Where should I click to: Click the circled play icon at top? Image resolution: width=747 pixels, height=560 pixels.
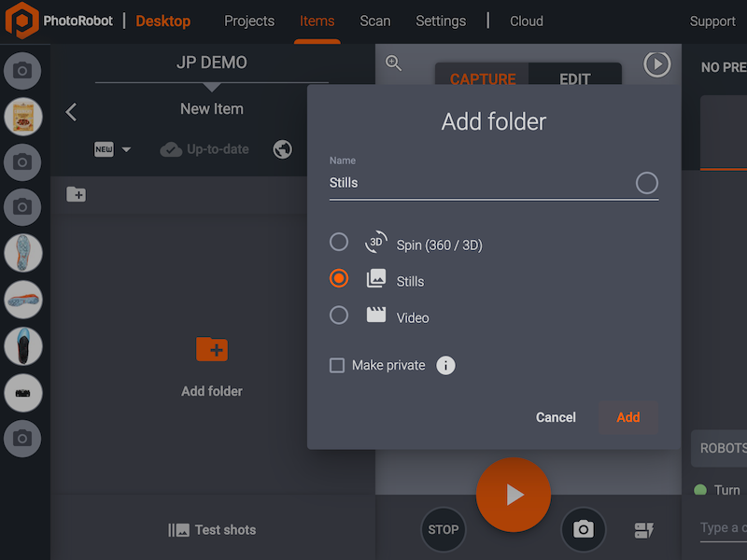click(x=657, y=63)
